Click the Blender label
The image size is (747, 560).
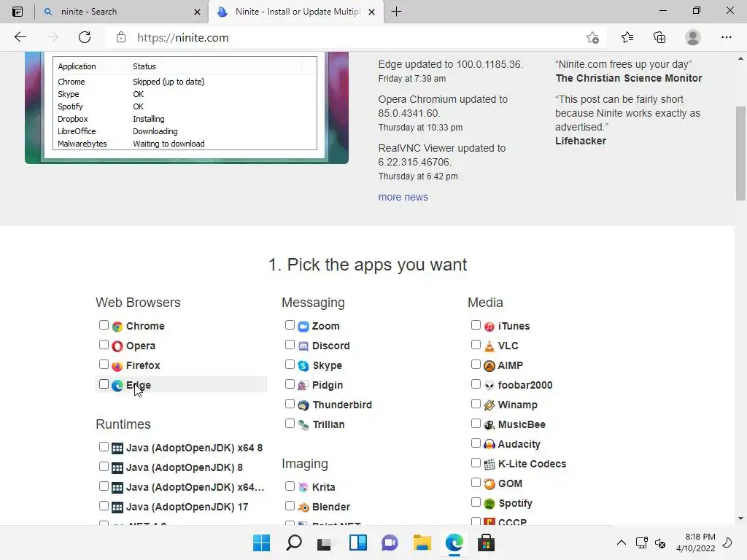point(331,507)
